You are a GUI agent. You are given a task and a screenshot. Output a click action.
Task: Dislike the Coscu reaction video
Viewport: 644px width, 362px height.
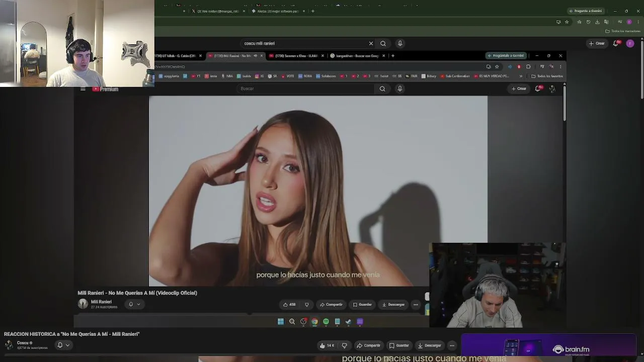coord(345,345)
